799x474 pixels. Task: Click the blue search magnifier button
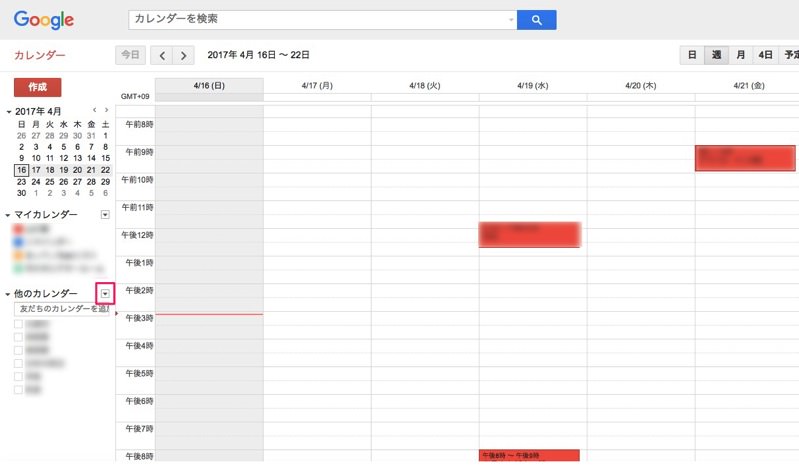pos(537,20)
